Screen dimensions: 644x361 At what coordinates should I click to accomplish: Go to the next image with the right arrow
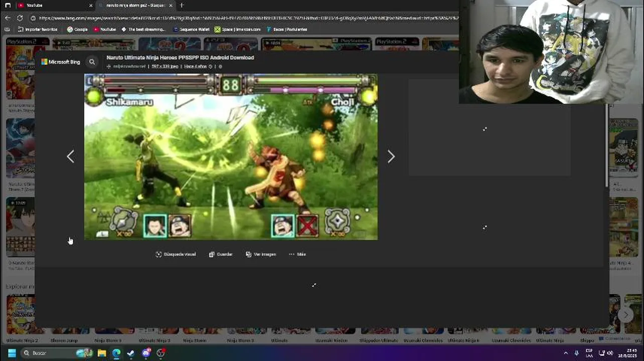(391, 156)
